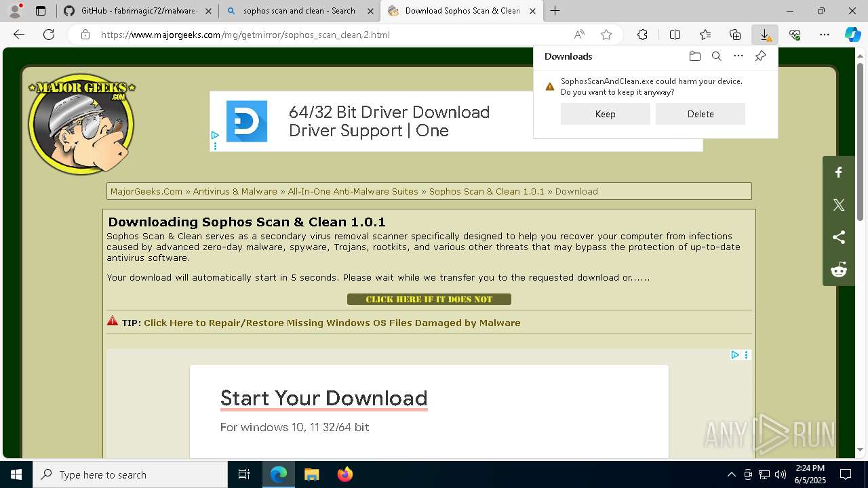Open MajorGeeks.Com breadcrumb link

click(x=146, y=191)
